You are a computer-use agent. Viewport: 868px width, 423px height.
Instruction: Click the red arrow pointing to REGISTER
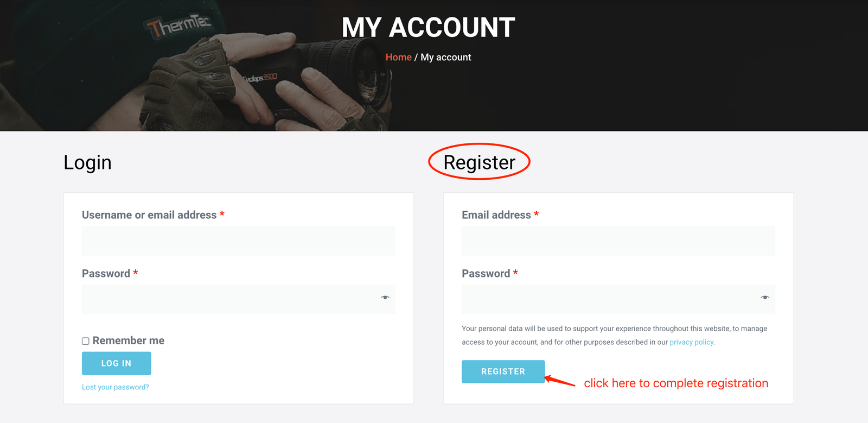coord(559,381)
